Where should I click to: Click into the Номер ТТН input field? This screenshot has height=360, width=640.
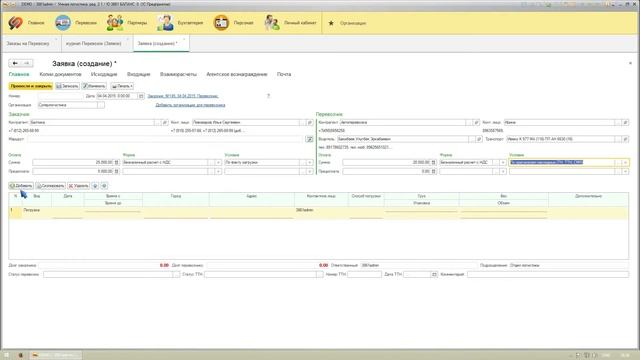(x=364, y=275)
